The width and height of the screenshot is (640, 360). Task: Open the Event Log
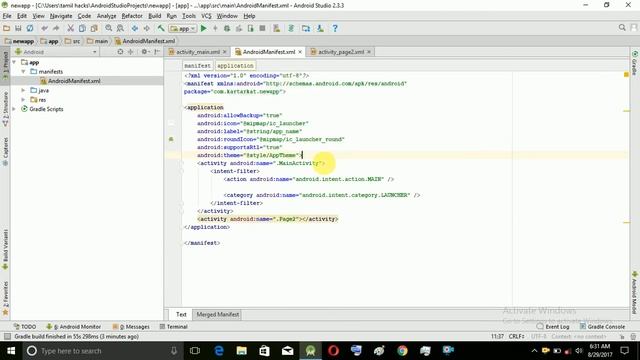(553, 327)
